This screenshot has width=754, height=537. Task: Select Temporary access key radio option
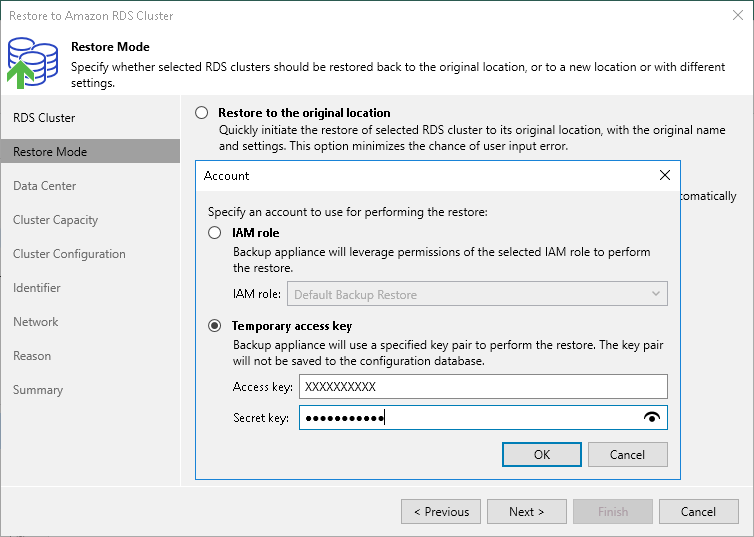click(214, 326)
